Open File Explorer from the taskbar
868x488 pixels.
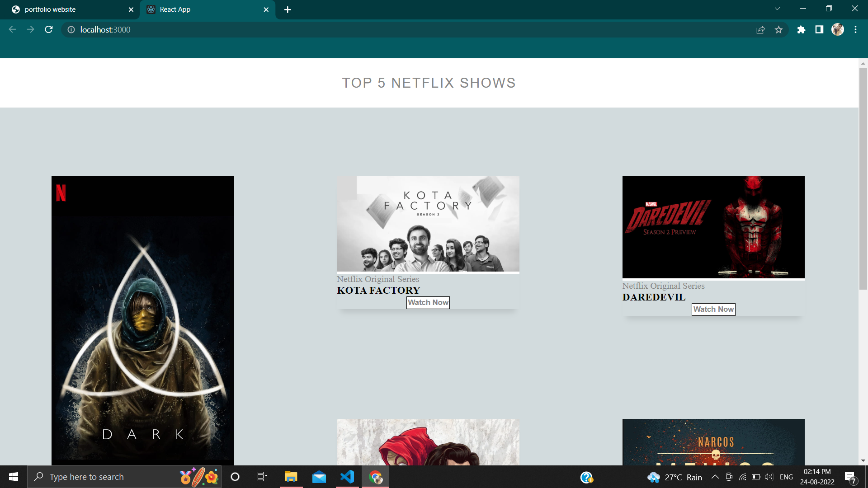pyautogui.click(x=291, y=477)
